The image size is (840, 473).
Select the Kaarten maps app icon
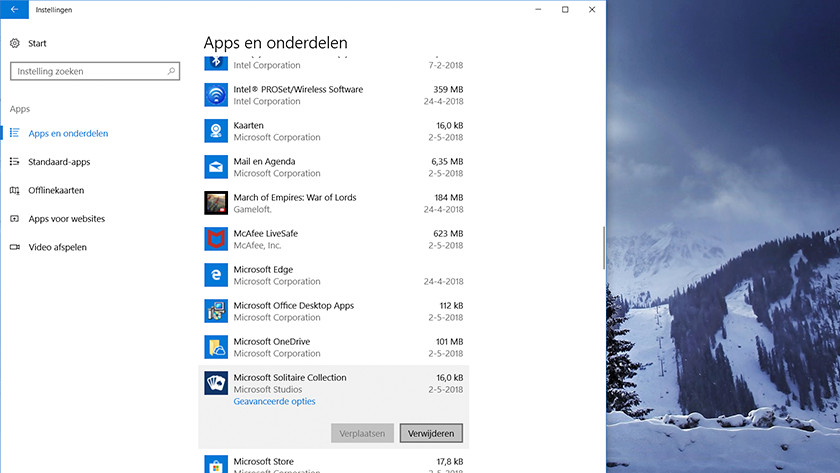(217, 131)
